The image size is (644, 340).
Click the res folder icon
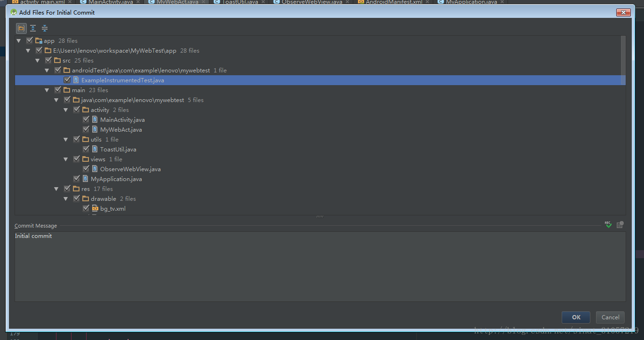(x=76, y=189)
